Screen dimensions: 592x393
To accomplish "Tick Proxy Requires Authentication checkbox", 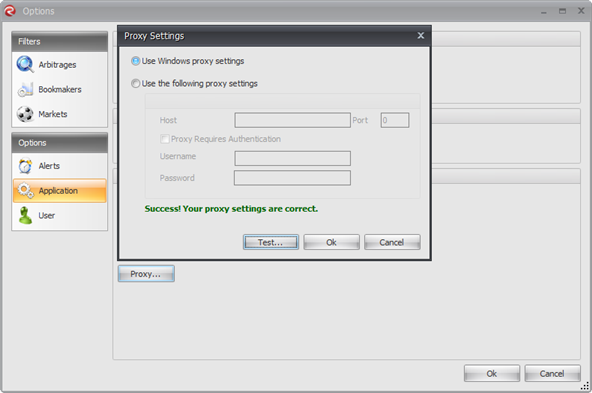I will [x=165, y=139].
